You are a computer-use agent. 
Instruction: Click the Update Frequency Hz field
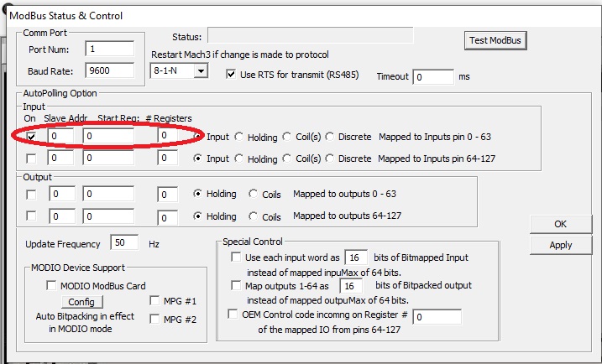[x=124, y=242]
